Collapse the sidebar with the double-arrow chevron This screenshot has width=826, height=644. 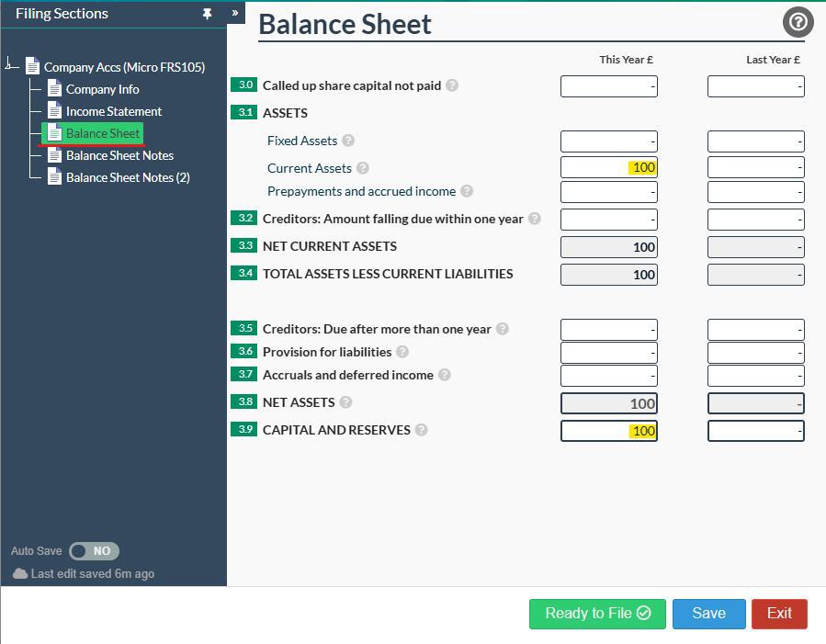coord(235,13)
